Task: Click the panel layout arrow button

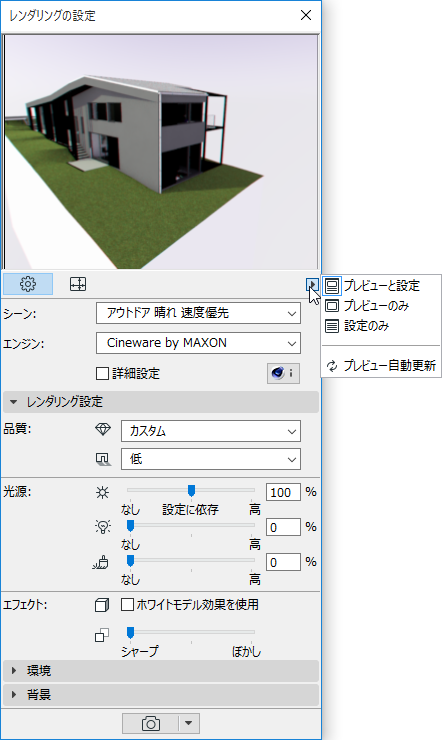Action: tap(312, 285)
